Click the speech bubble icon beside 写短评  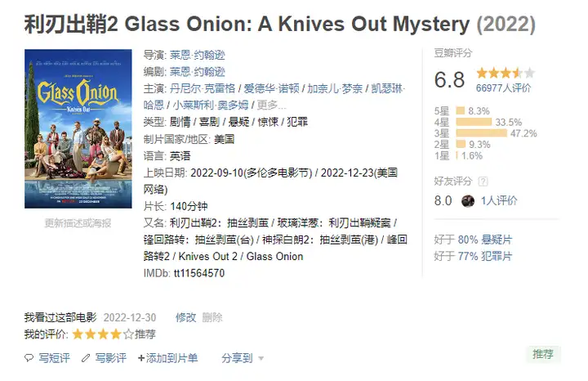[29, 357]
